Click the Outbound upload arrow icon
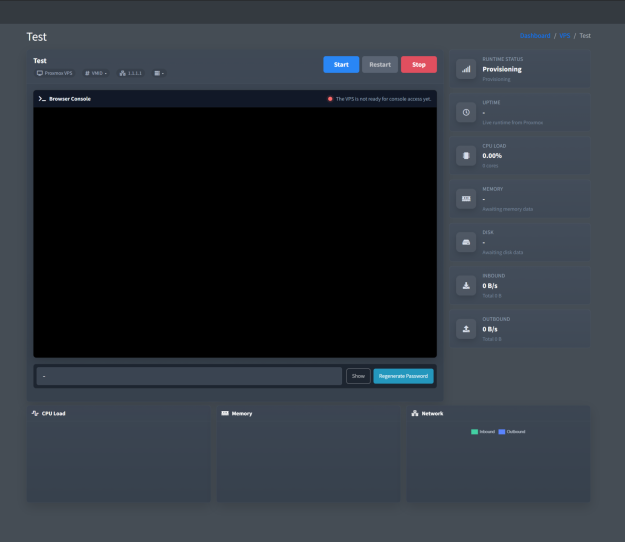The image size is (625, 542). [x=466, y=328]
